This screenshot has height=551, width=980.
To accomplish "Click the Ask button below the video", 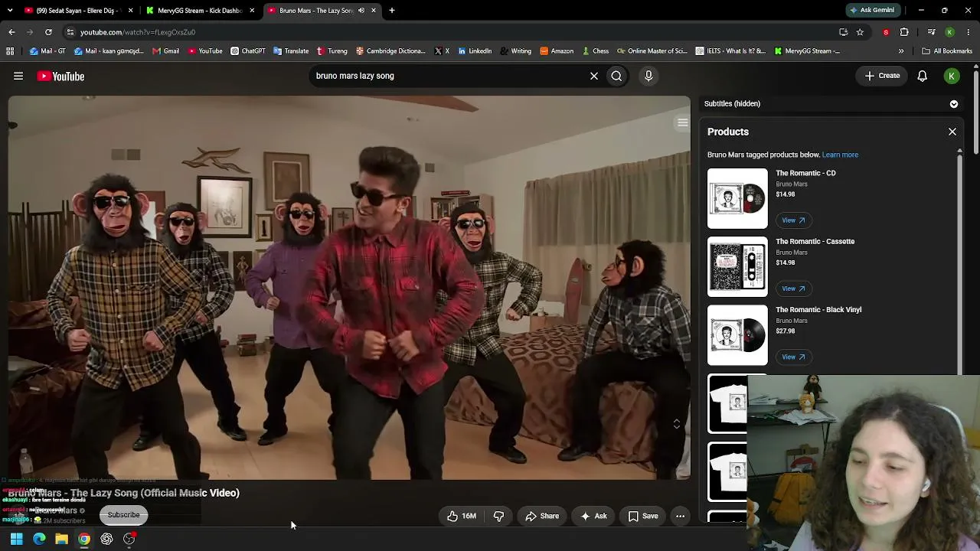I will 593,516.
